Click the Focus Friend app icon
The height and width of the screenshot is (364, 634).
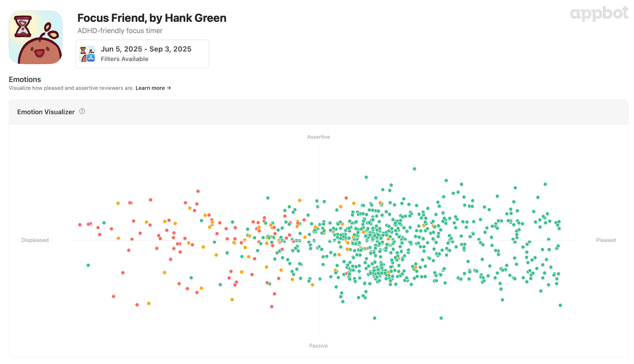click(x=35, y=37)
